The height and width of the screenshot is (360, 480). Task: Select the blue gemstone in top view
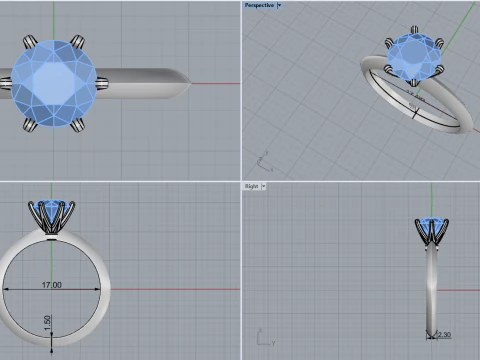click(x=54, y=84)
